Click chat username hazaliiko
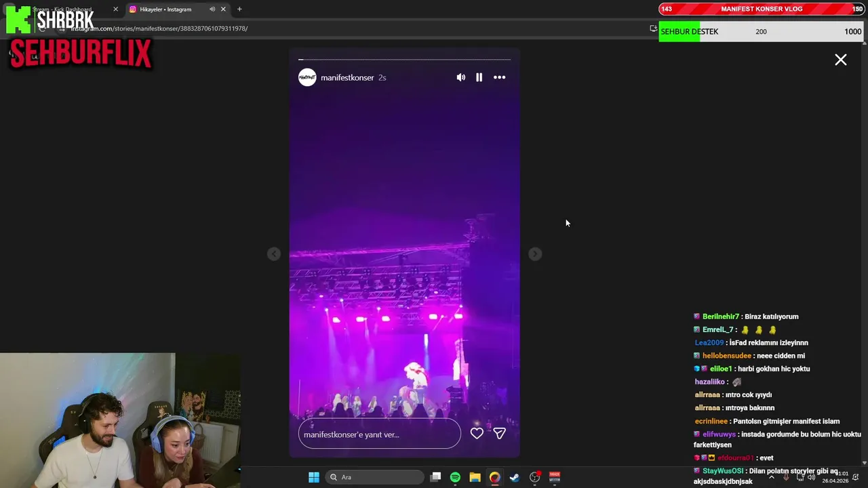 pos(710,382)
